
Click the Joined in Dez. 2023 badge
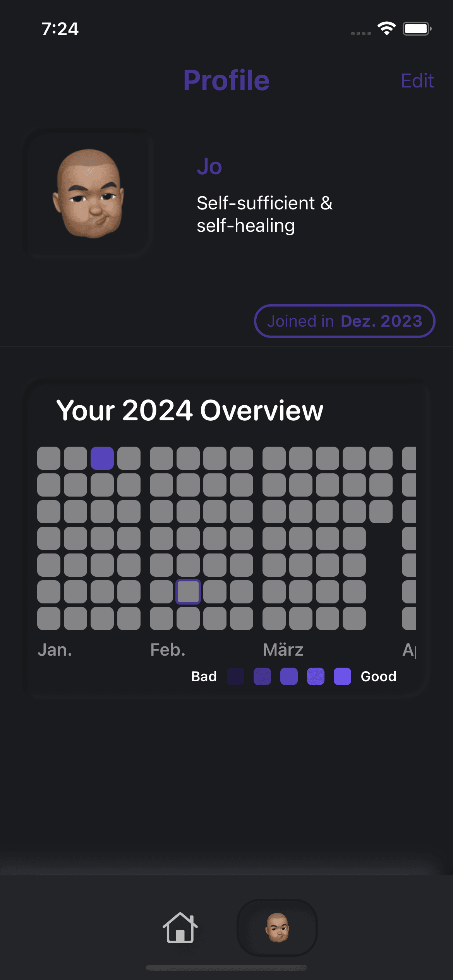point(345,321)
